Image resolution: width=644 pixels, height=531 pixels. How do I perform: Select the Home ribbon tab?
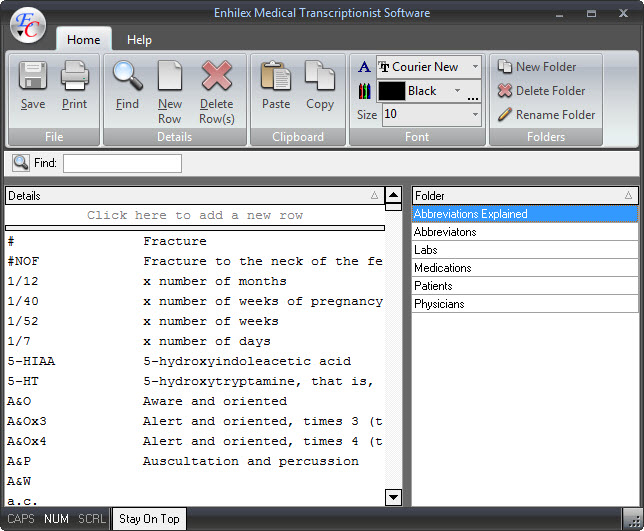point(83,40)
